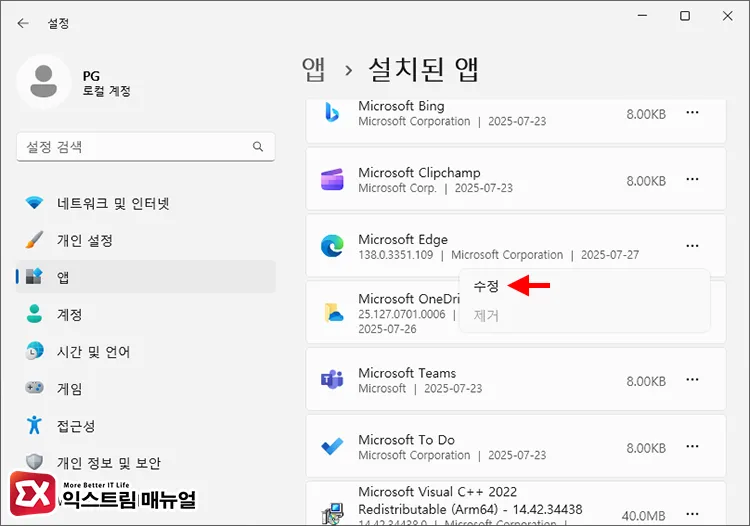Maximize the Settings window

685,16
